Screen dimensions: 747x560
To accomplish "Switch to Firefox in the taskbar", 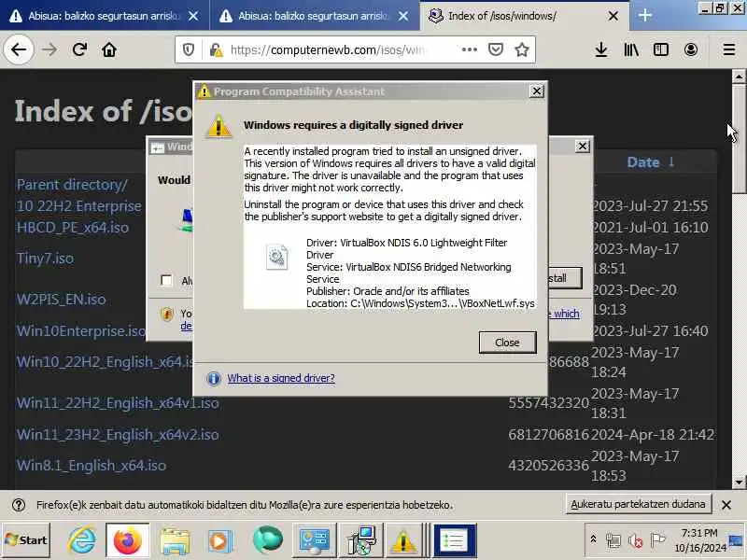I will tap(127, 540).
